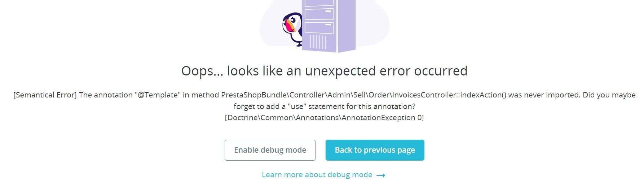644x183 pixels.
Task: Click the shaded side panel of server
Action: (346, 25)
